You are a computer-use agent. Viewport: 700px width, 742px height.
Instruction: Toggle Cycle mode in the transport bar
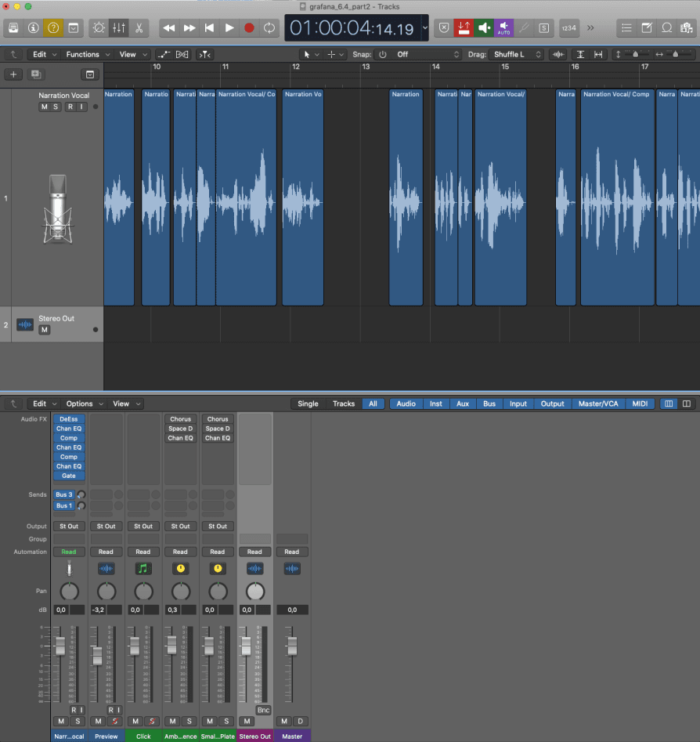pyautogui.click(x=269, y=27)
